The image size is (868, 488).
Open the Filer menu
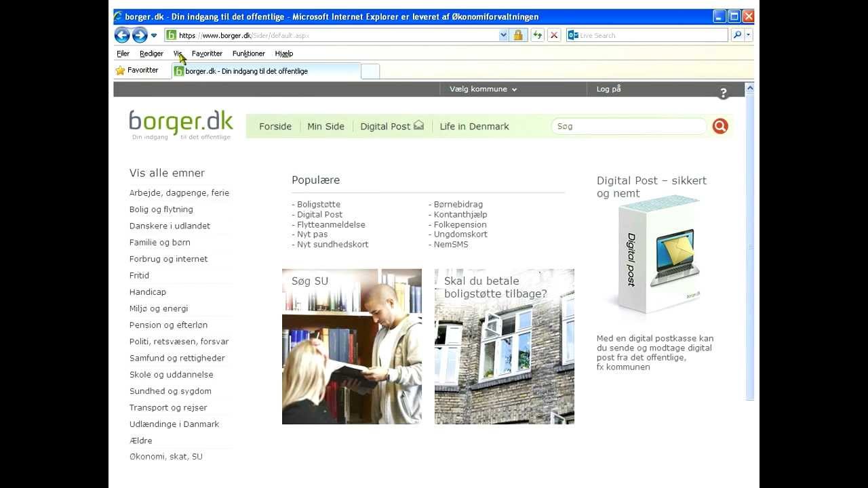(x=123, y=54)
